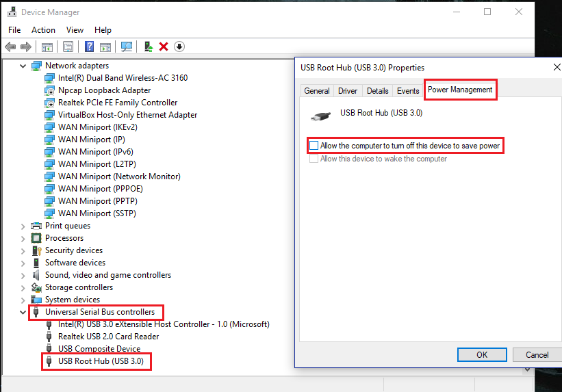This screenshot has width=562, height=392.
Task: Click the red X Uninstall device icon
Action: (164, 47)
